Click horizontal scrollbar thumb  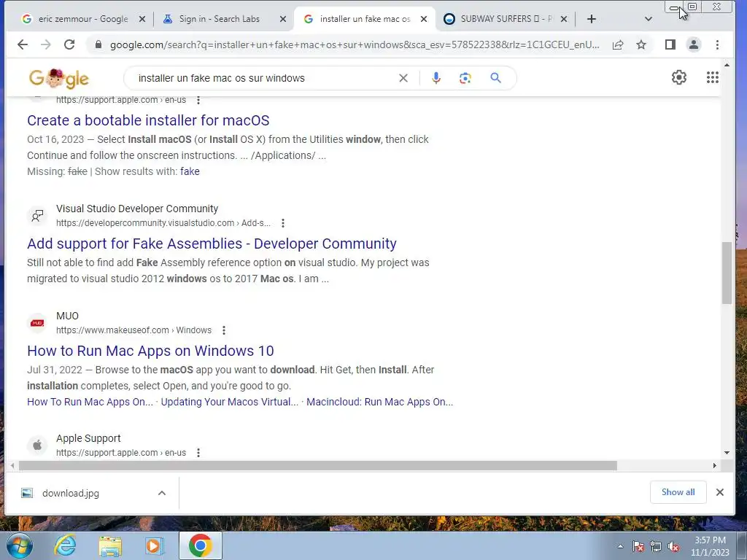coord(318,466)
